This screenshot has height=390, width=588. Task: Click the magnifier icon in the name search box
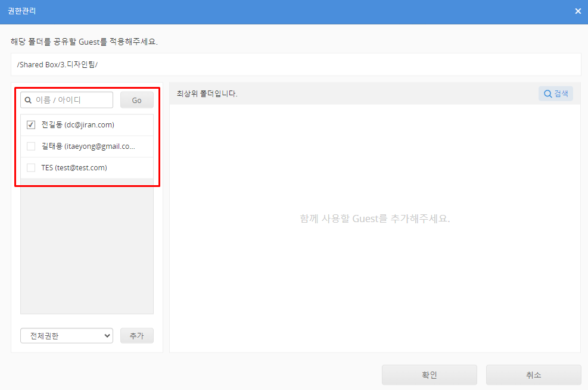28,100
